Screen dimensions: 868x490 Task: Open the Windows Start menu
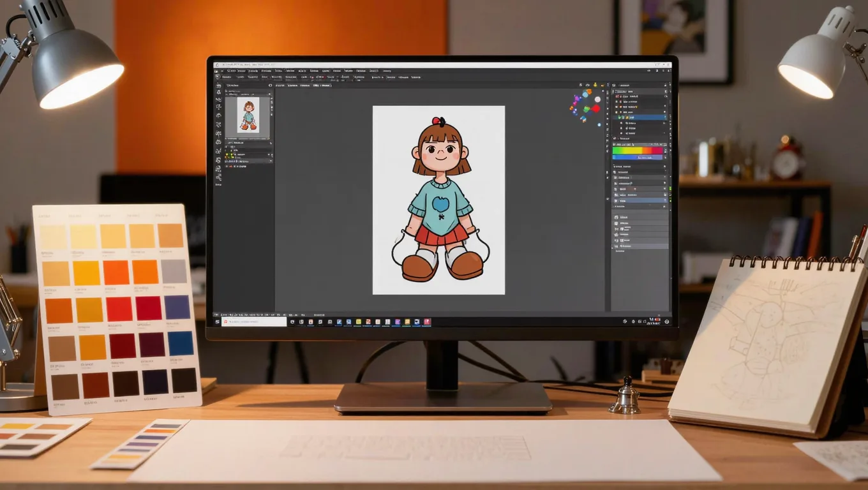pyautogui.click(x=218, y=322)
